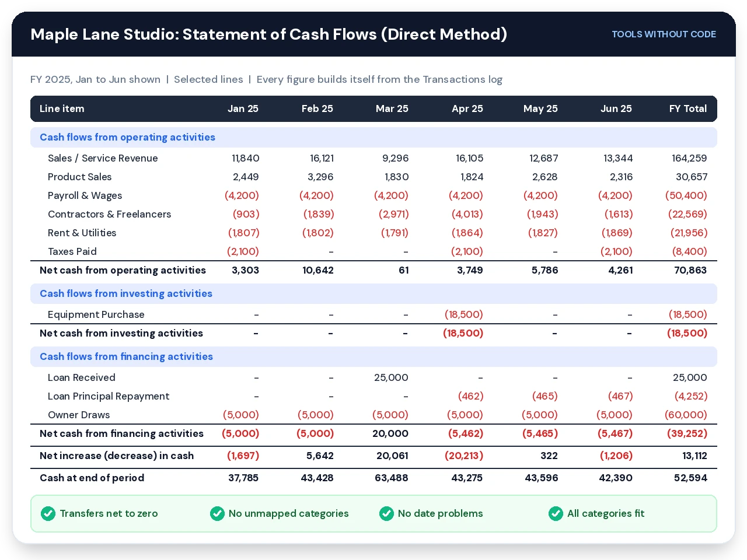Click the Equipment Purchase row label
Image resolution: width=747 pixels, height=560 pixels.
click(96, 314)
